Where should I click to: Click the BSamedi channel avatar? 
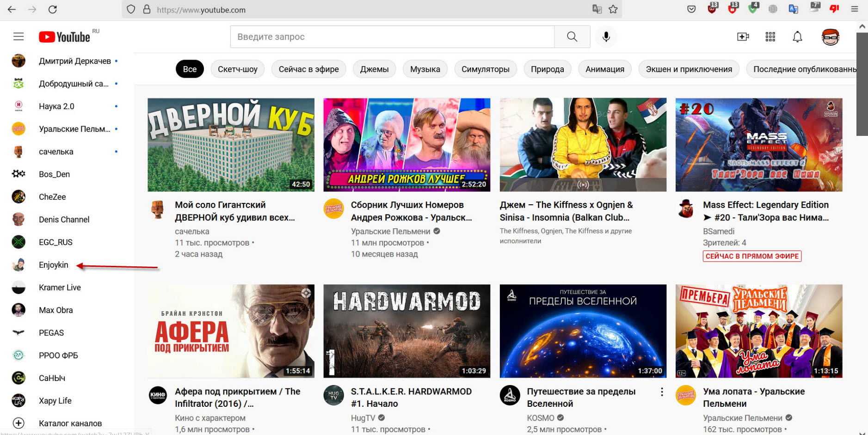click(x=685, y=209)
